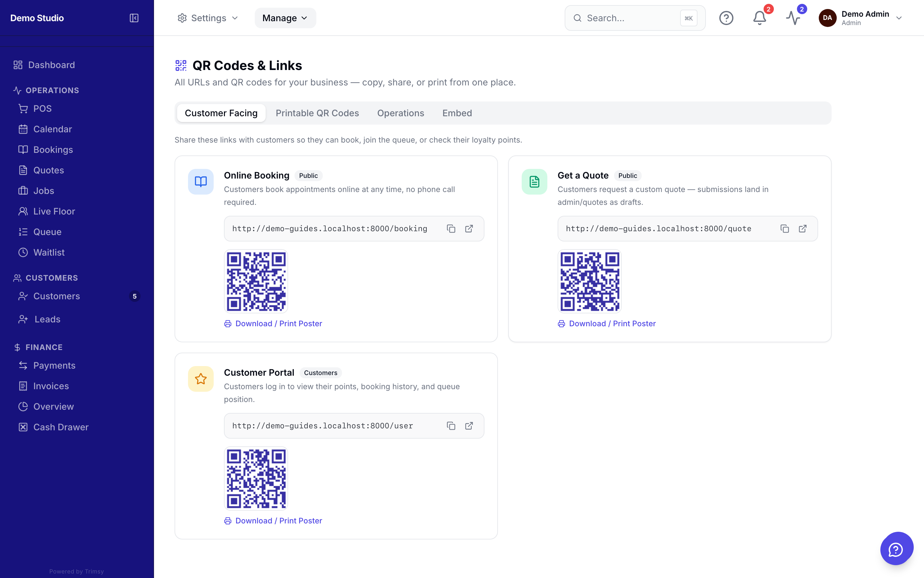Open the Demo Admin account menu chevron
Screen dimensions: 924x578
[899, 18]
